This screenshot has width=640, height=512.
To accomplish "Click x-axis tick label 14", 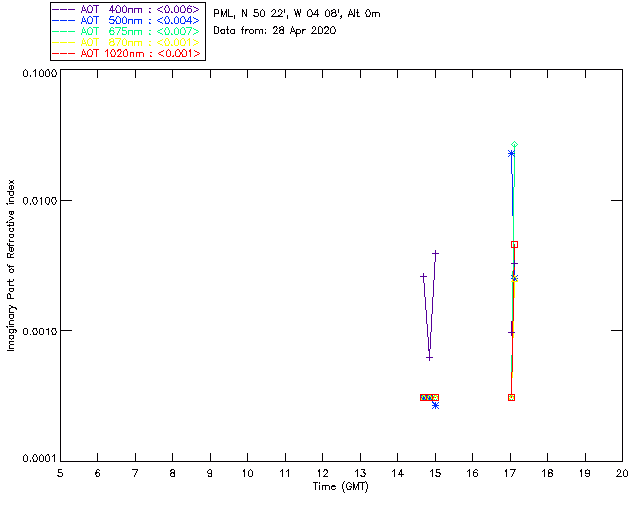I will [398, 473].
